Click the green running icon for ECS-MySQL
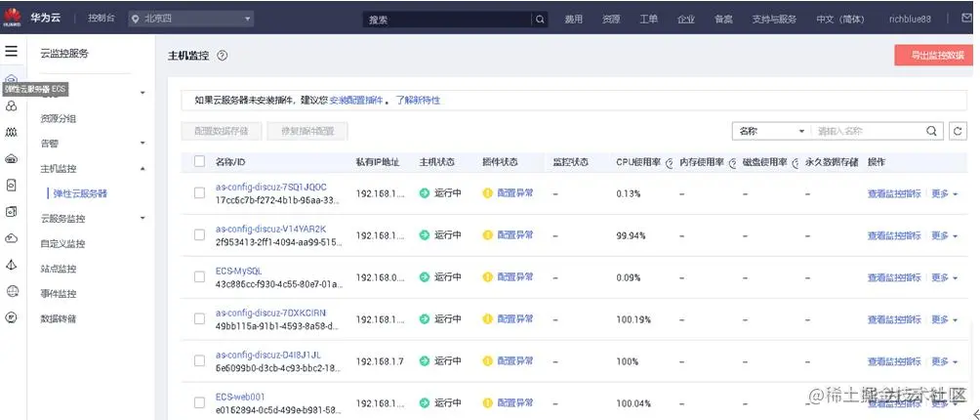Screen dimensions: 980x420 point(425,276)
